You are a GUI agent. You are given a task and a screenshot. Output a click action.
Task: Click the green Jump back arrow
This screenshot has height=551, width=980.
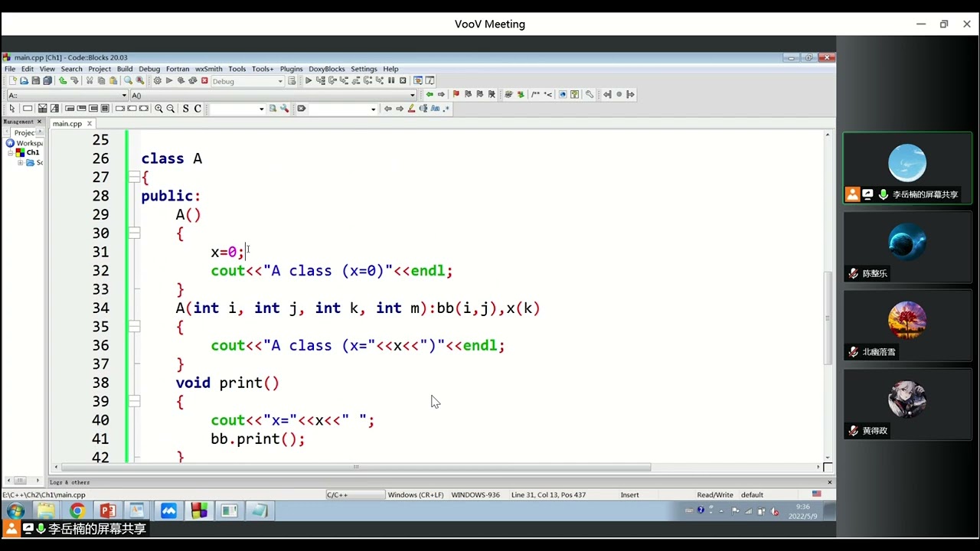coord(430,94)
